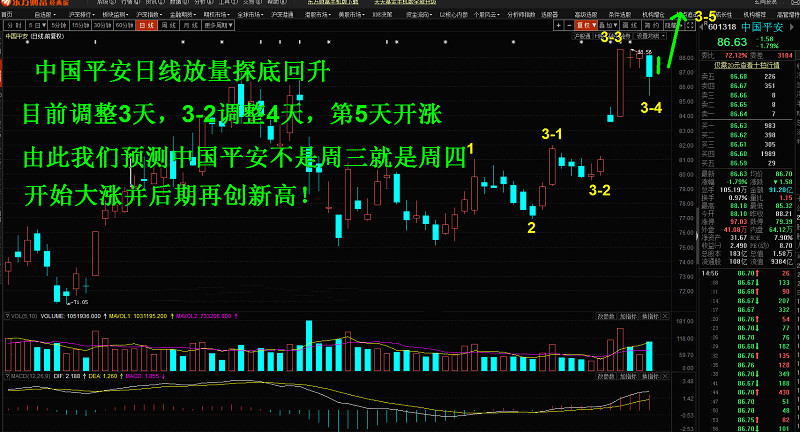Open the 画线 drawing tools
Image resolution: width=800 pixels, height=432 pixels.
[630, 25]
